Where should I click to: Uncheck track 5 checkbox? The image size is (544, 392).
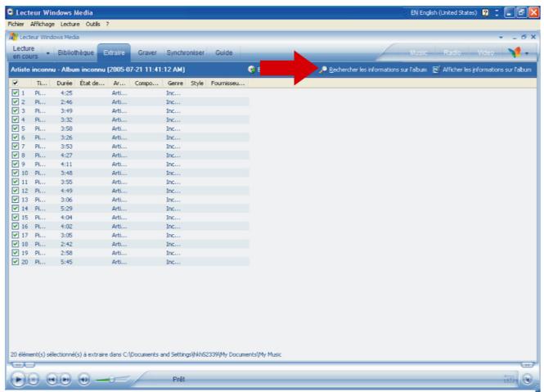click(15, 128)
